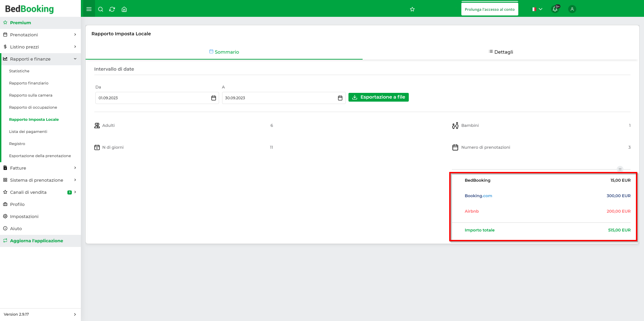Screen dimensions: 644x321
Task: Click the star favorite icon in top bar
Action: coord(412,9)
